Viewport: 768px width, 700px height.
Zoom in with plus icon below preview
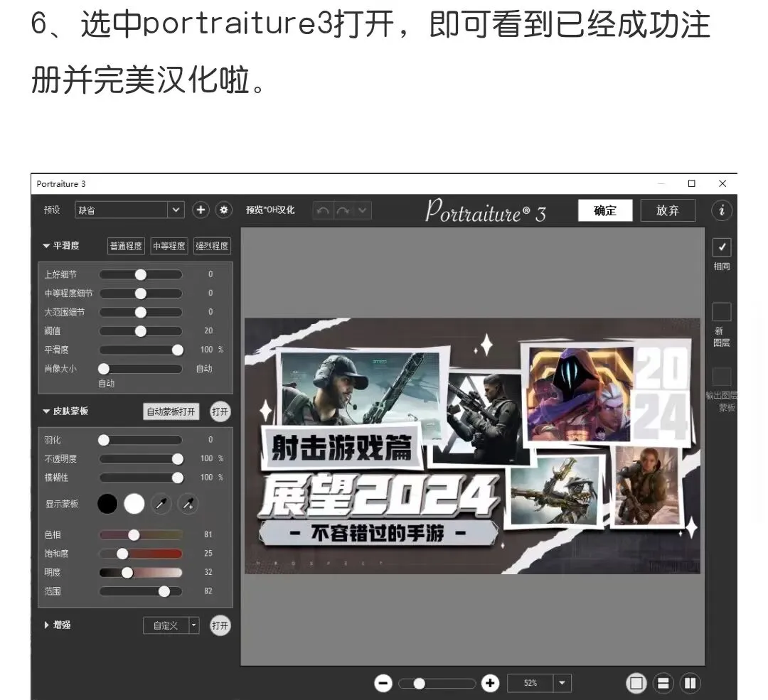point(490,684)
